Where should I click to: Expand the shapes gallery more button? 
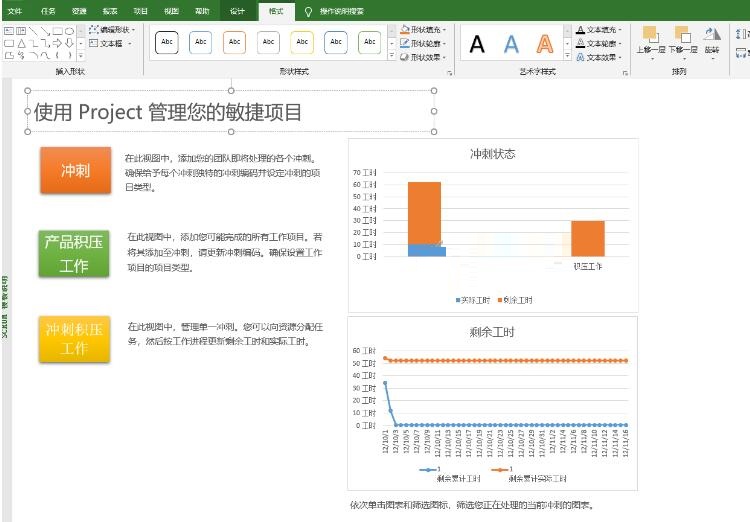(81, 56)
